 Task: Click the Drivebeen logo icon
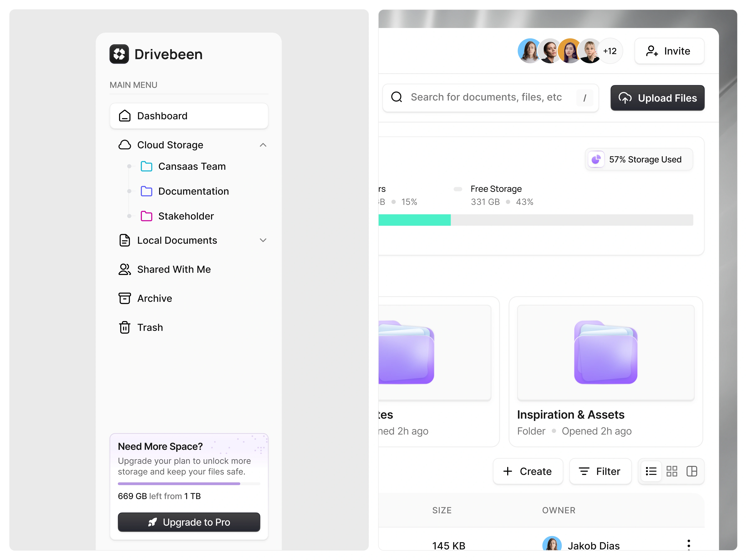tap(119, 54)
